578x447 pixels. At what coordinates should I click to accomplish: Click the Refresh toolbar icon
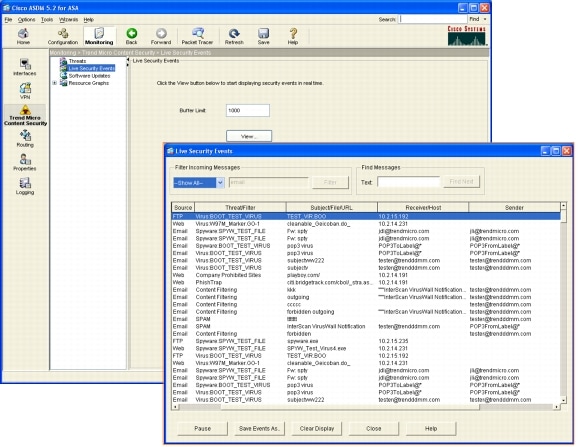pyautogui.click(x=234, y=36)
